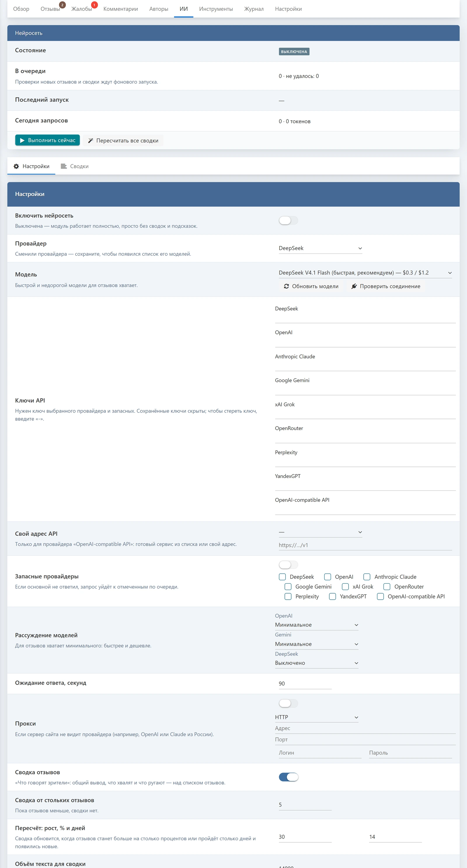
Task: Click the gear icon on Настройки sub-tab
Action: [16, 166]
